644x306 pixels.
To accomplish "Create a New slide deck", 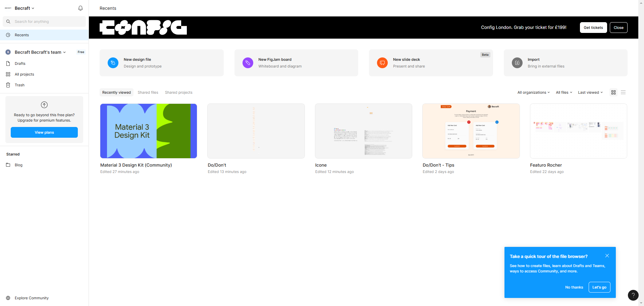I will [x=431, y=63].
